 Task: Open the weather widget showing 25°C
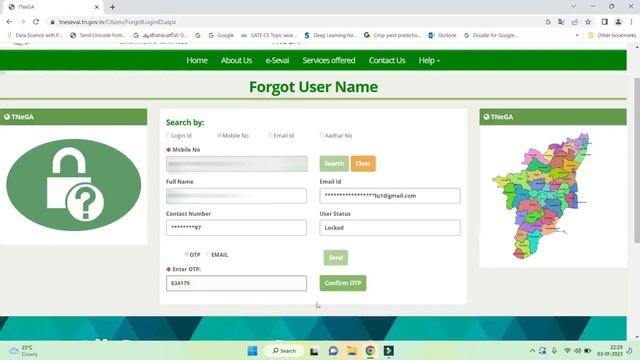(x=24, y=351)
